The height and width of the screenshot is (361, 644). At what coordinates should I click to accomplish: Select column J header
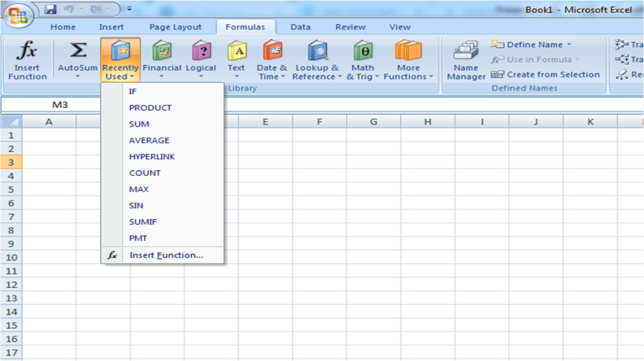point(536,121)
